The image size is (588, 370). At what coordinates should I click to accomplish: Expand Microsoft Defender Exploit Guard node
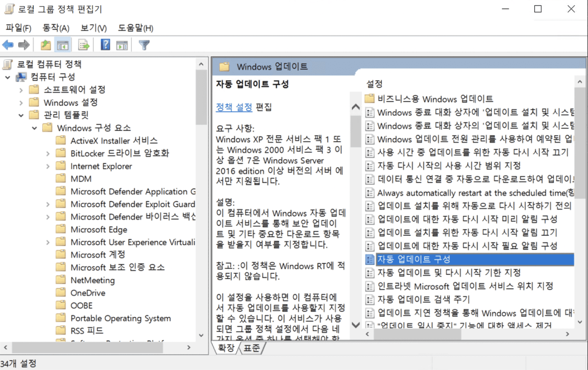coord(48,204)
